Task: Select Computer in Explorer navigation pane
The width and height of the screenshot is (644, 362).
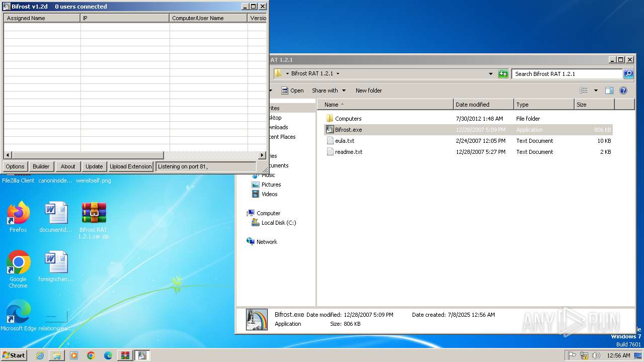Action: [x=268, y=213]
